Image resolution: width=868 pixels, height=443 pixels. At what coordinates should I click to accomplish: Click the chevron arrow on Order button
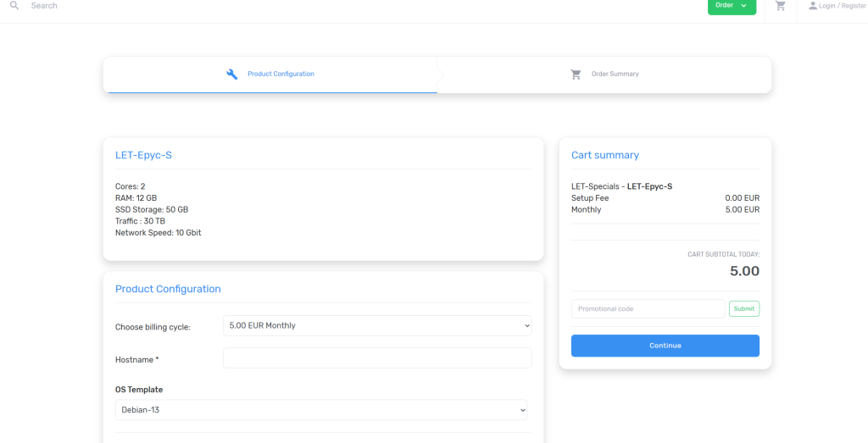(744, 6)
